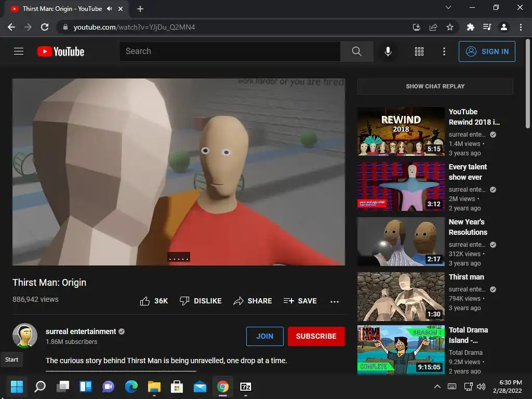Viewport: 532px width, 399px height.
Task: Open surreal entertainment channel name link
Action: 81,331
